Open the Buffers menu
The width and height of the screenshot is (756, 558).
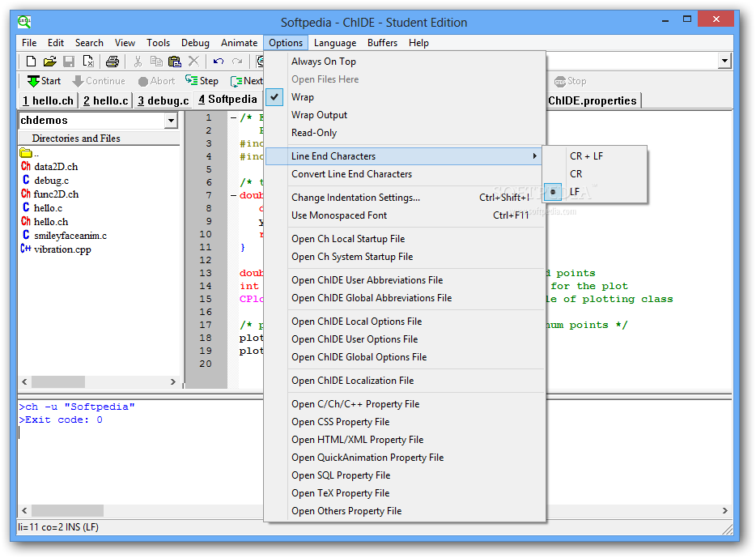pos(382,43)
